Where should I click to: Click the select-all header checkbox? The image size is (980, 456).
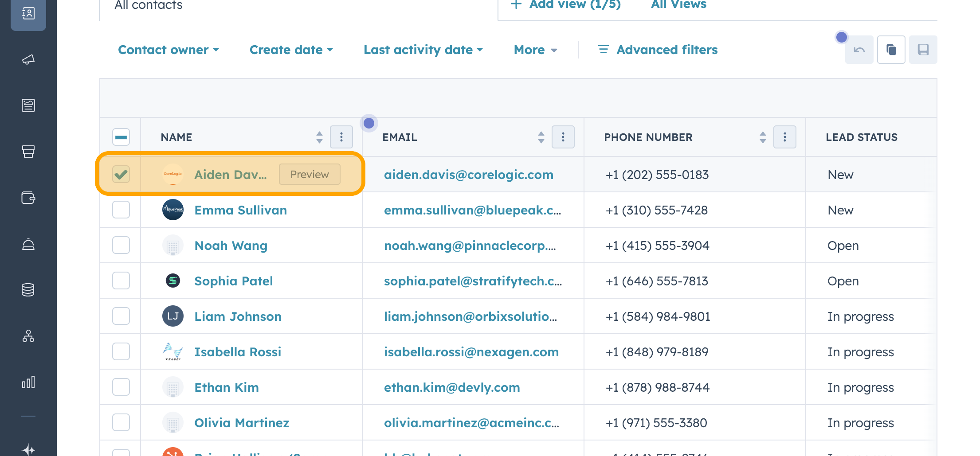(x=121, y=137)
